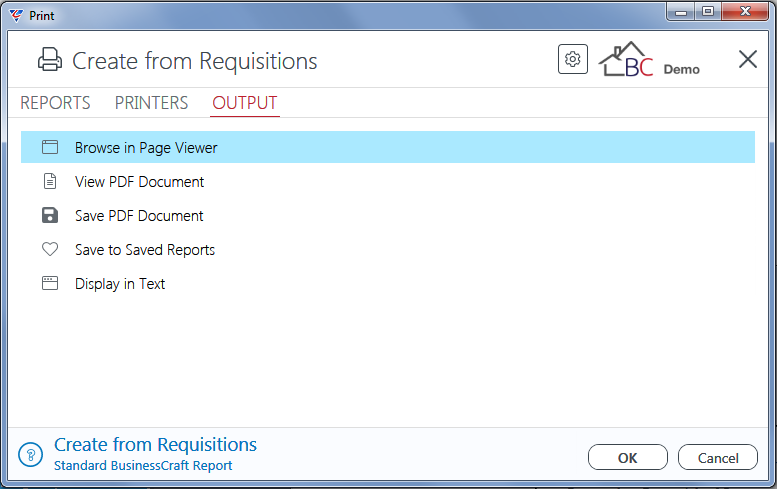This screenshot has height=489, width=777.
Task: Choose Browse in Page Viewer option
Action: coord(388,147)
